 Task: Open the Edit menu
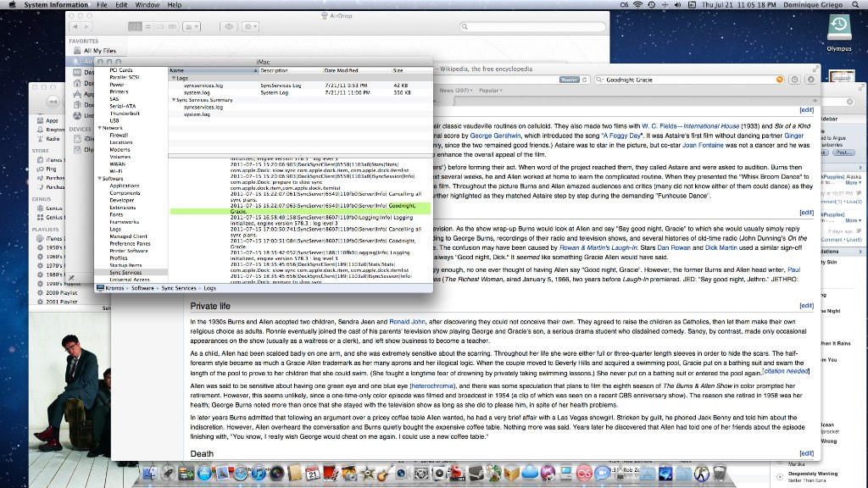click(121, 4)
